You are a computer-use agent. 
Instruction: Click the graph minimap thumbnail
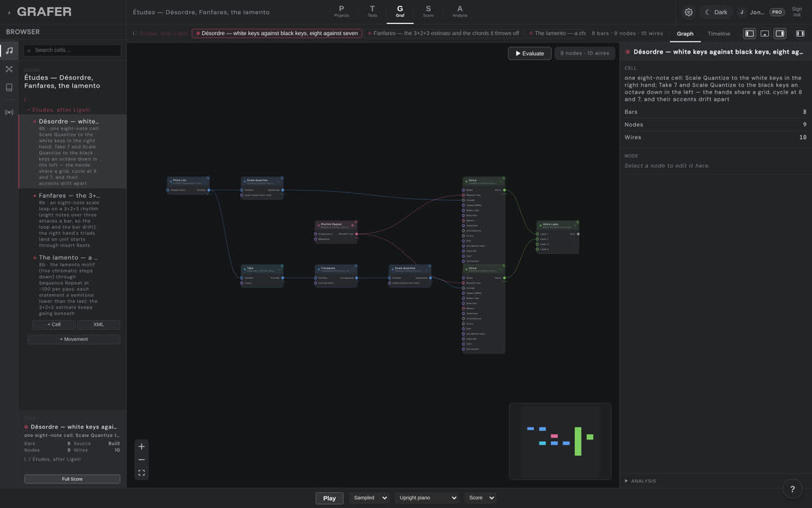click(x=560, y=441)
